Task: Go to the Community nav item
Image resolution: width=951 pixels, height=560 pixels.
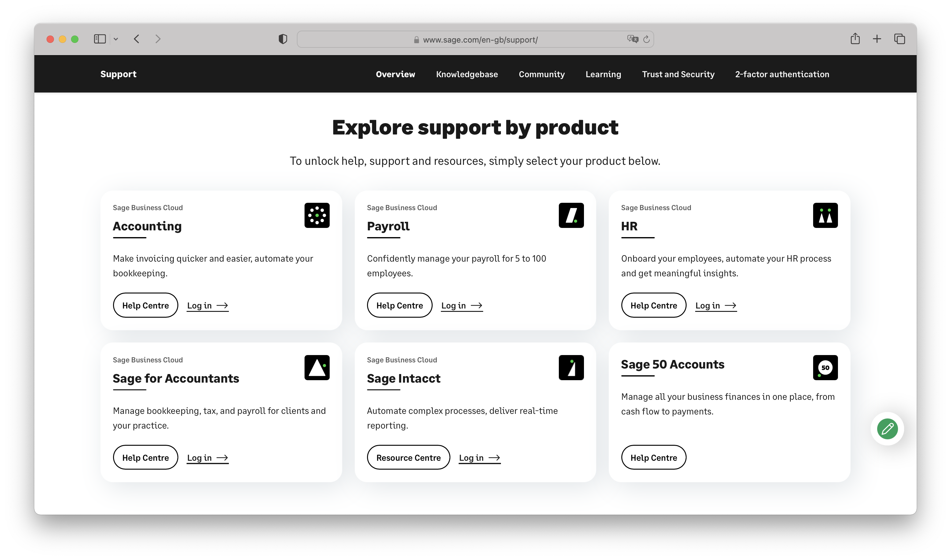Action: pyautogui.click(x=542, y=74)
